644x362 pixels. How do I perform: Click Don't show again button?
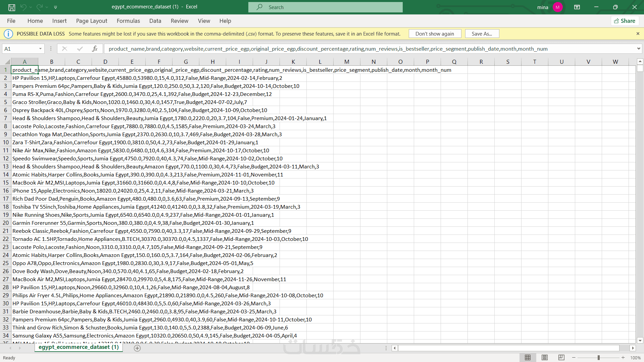pyautogui.click(x=435, y=34)
